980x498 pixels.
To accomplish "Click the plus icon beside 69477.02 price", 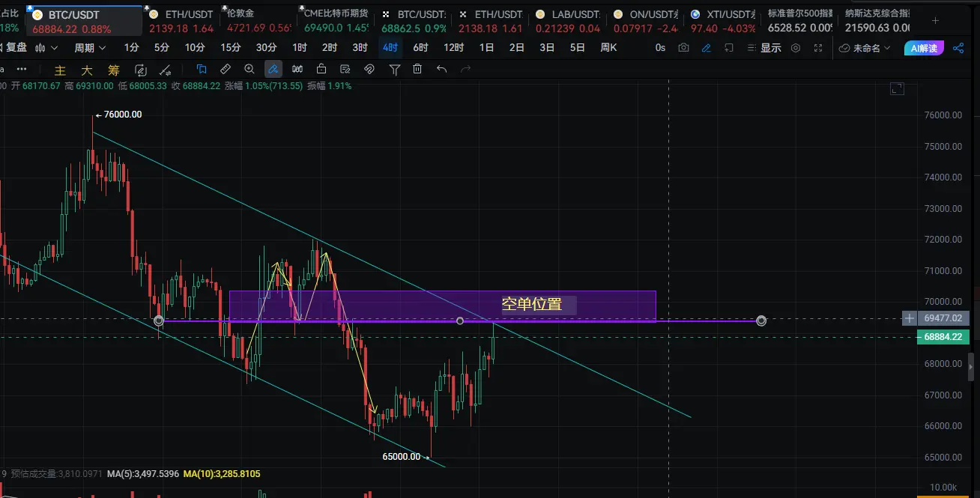I will (910, 318).
